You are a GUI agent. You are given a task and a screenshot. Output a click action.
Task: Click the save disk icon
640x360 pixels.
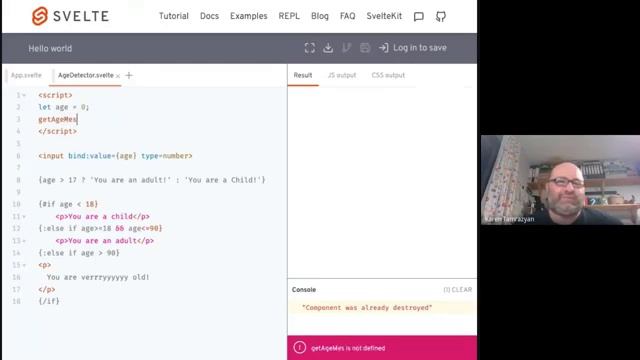click(x=365, y=48)
